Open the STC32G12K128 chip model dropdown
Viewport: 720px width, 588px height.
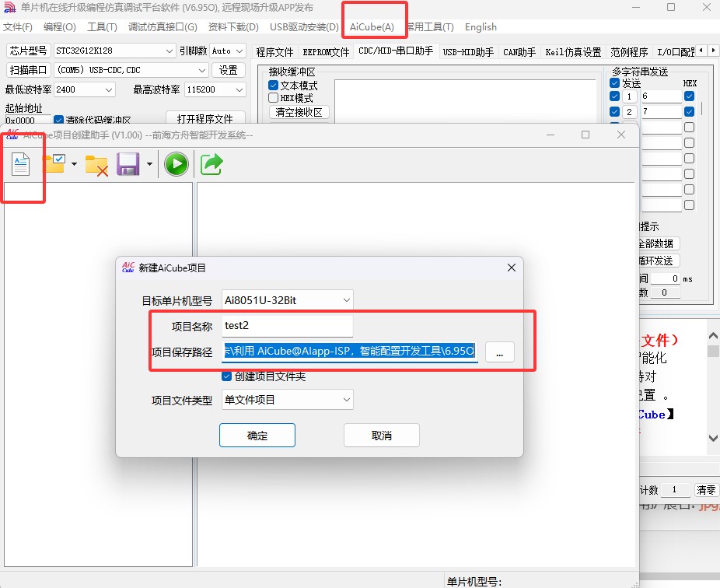[x=114, y=51]
